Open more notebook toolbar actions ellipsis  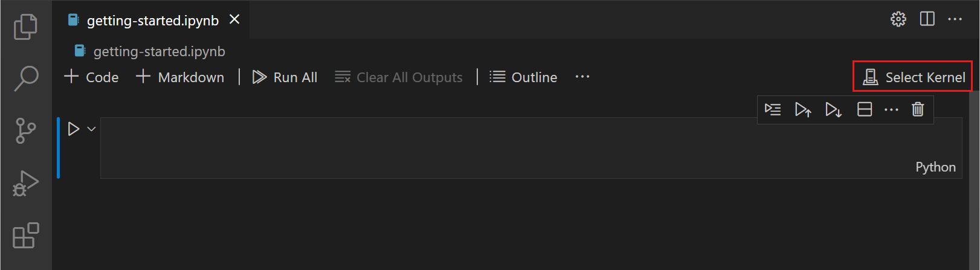pos(582,77)
